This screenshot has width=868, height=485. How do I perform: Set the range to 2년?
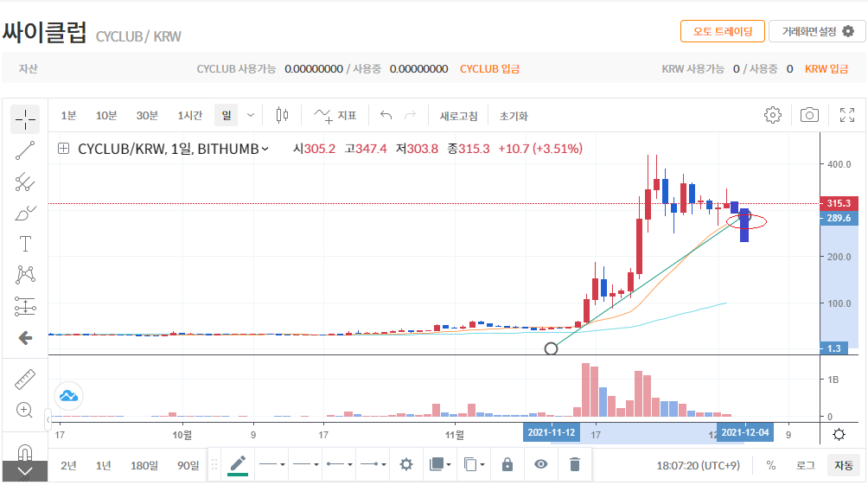(x=68, y=465)
